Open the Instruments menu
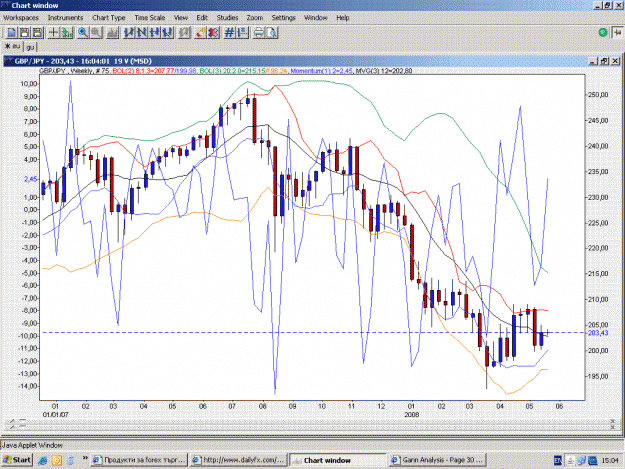 pyautogui.click(x=65, y=18)
